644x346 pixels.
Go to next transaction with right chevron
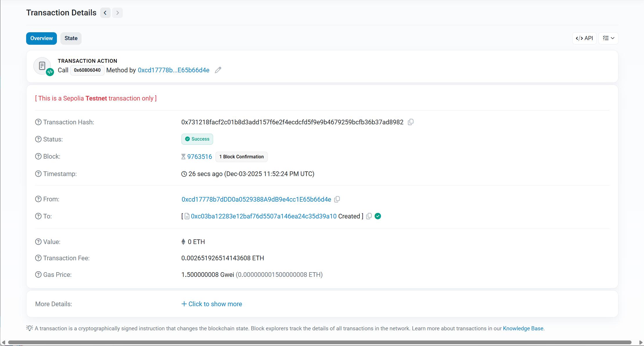coord(117,13)
